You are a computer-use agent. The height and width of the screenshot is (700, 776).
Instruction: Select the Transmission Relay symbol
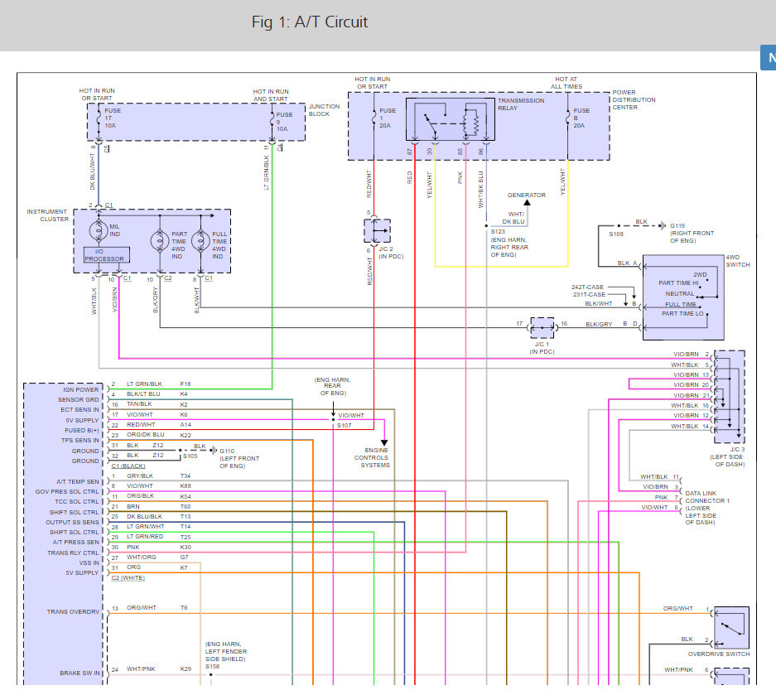(x=449, y=119)
